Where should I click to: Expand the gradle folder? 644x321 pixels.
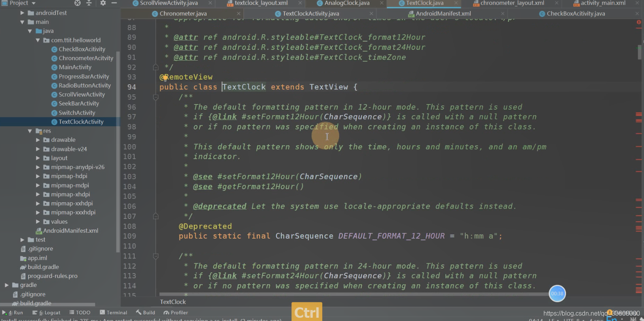pyautogui.click(x=6, y=285)
